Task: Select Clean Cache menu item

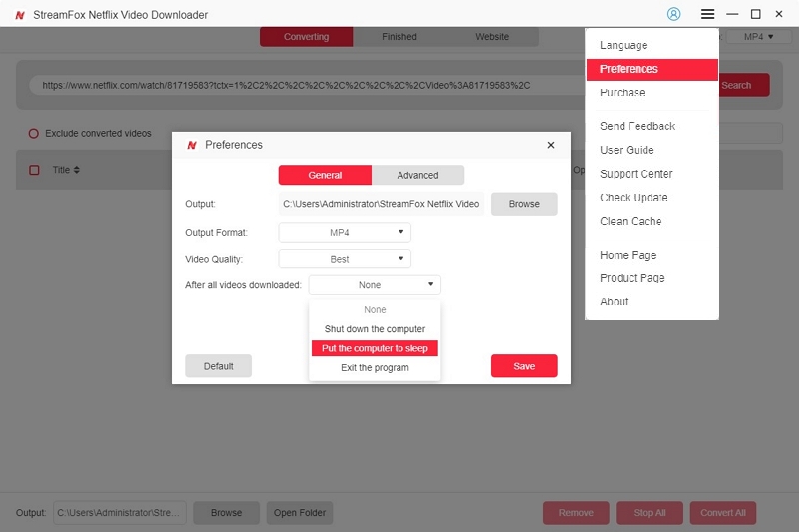Action: (652, 221)
